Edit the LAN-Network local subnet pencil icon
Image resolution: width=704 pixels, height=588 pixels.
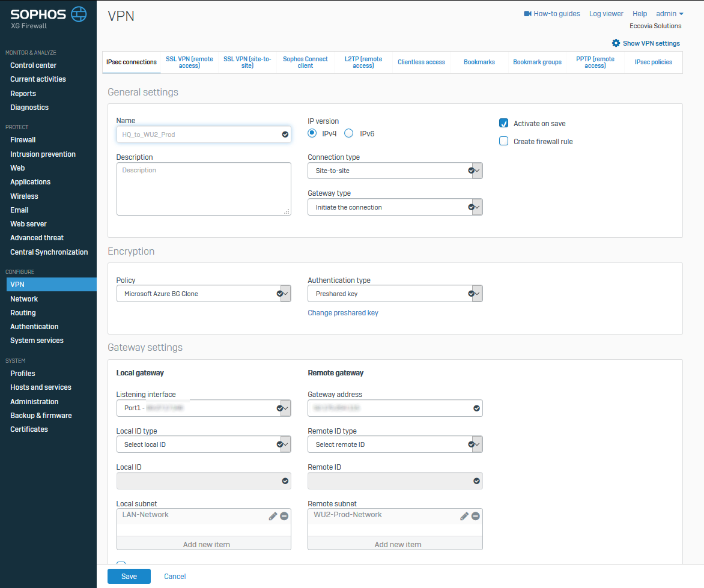[273, 516]
